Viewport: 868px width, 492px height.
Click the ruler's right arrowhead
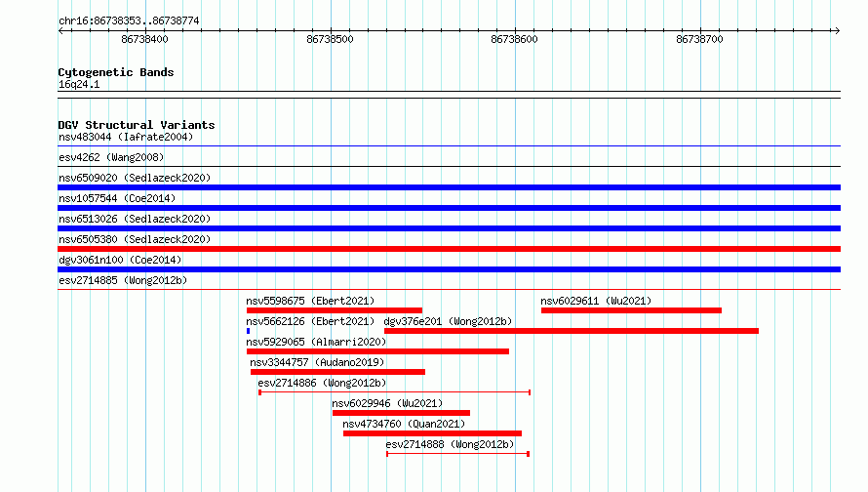point(837,30)
